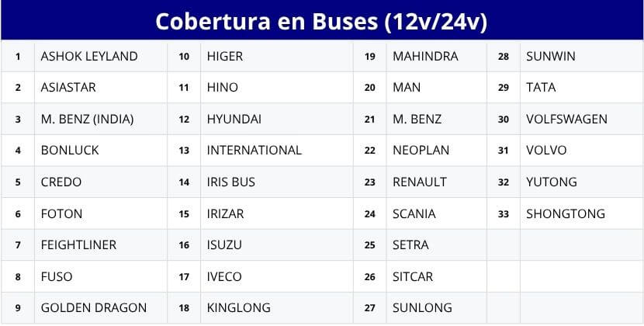The height and width of the screenshot is (326, 644).
Task: Select the GOLDEN DRAGON brand cell
Action: pyautogui.click(x=101, y=308)
